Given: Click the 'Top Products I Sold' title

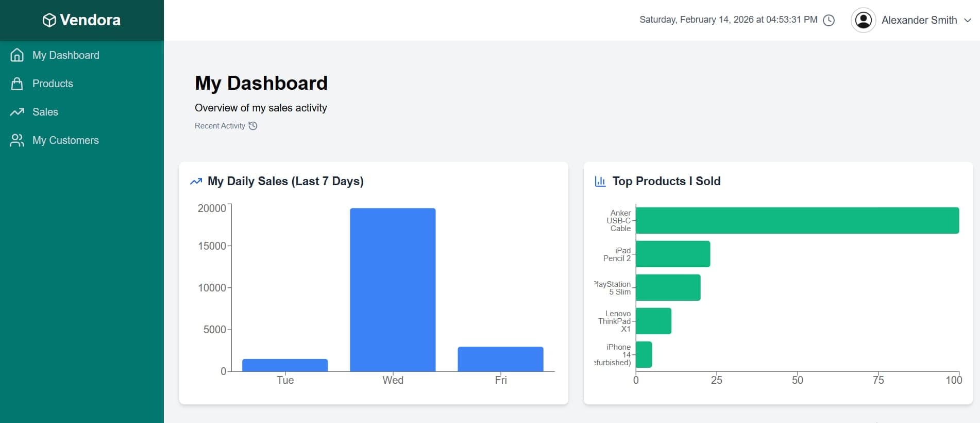Looking at the screenshot, I should tap(666, 181).
